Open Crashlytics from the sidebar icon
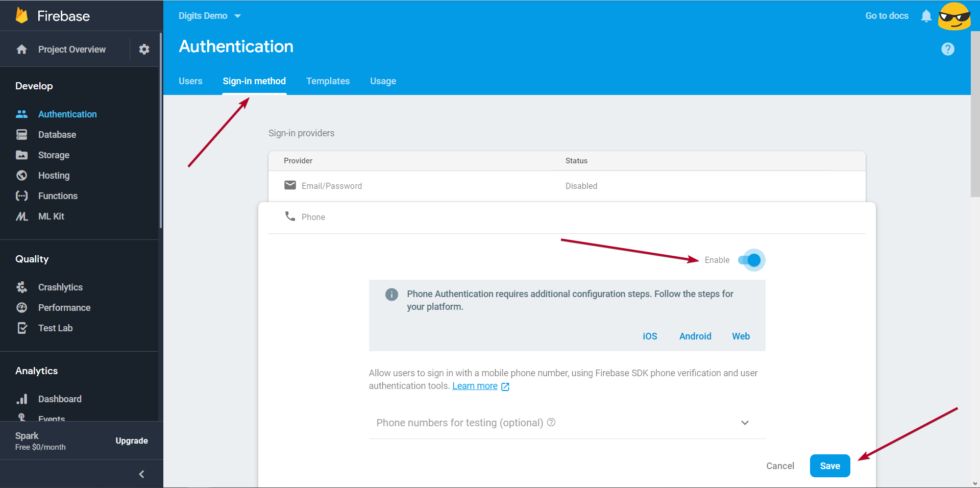 (22, 287)
